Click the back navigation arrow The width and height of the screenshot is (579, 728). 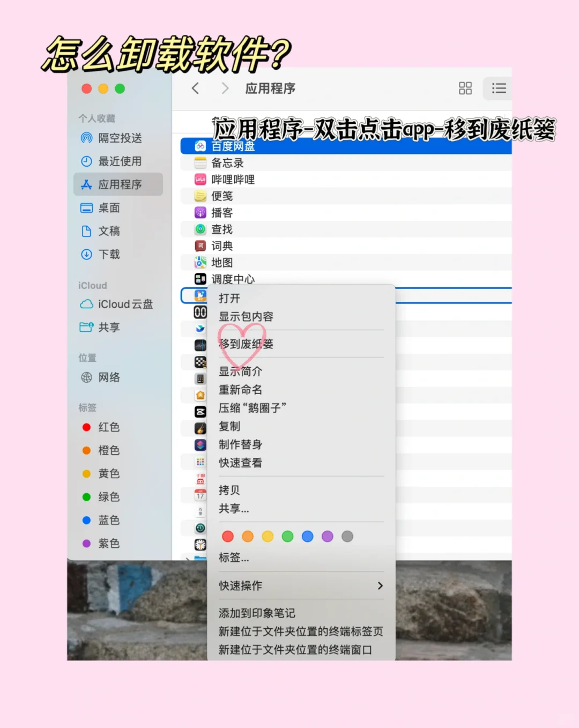click(x=195, y=88)
